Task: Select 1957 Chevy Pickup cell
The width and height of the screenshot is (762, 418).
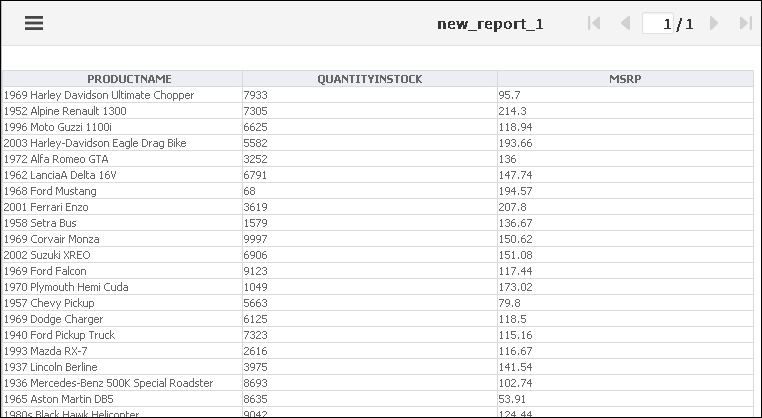Action: point(122,303)
